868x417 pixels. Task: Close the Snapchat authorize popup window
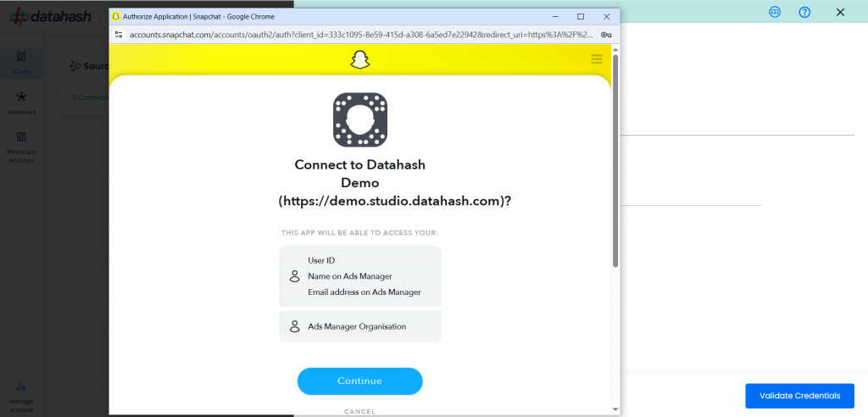point(607,17)
